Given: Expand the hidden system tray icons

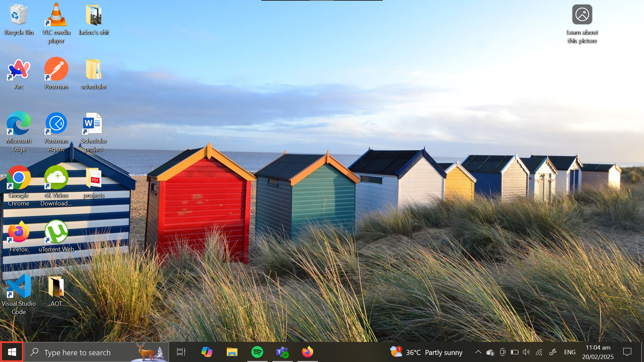Looking at the screenshot, I should 478,352.
